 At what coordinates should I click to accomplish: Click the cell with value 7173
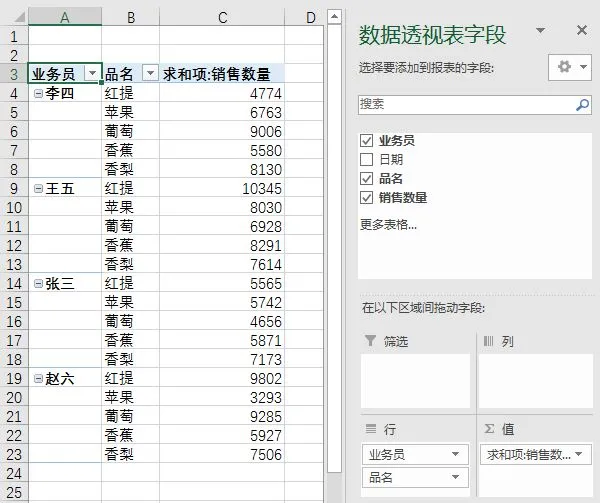click(x=222, y=359)
